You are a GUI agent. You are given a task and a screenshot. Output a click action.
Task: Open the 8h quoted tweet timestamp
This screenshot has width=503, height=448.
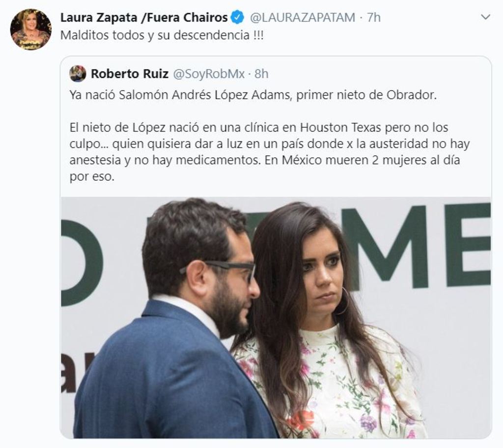coord(261,74)
